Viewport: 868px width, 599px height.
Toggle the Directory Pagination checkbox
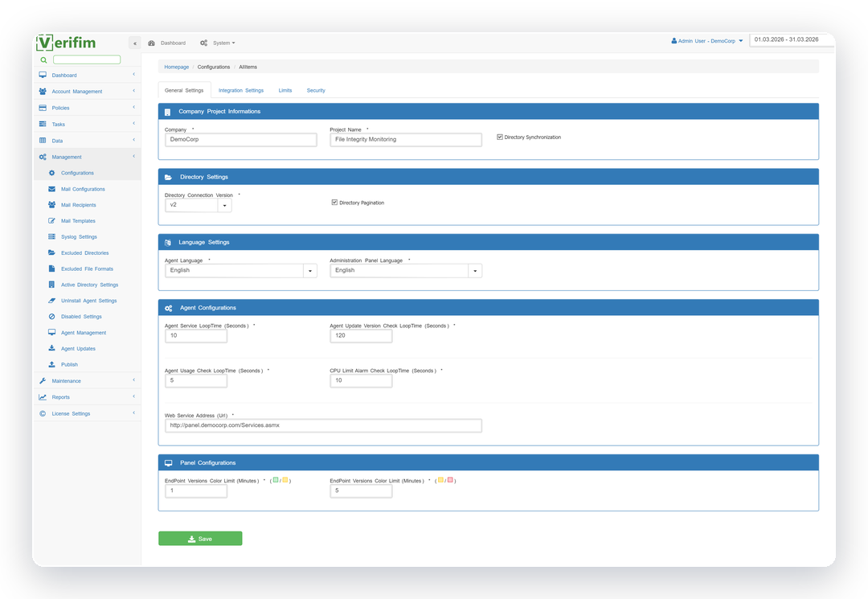(334, 203)
